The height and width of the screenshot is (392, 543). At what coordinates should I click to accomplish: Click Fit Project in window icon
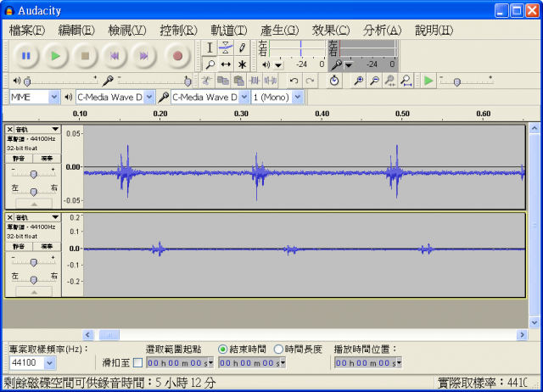[x=406, y=81]
